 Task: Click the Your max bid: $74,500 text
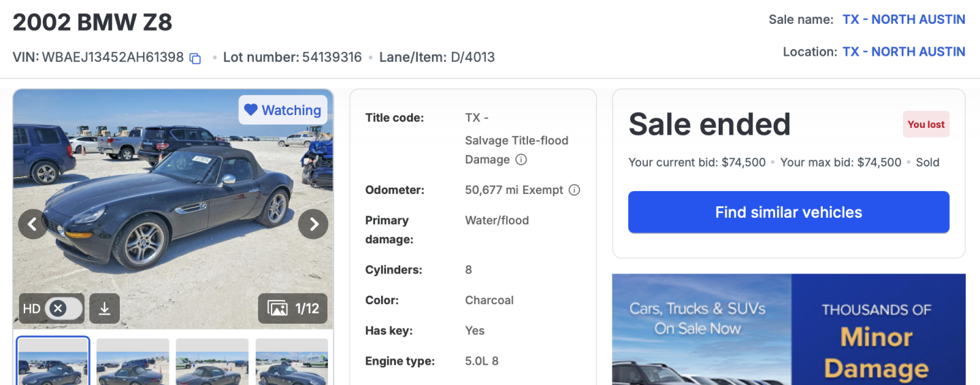[840, 163]
